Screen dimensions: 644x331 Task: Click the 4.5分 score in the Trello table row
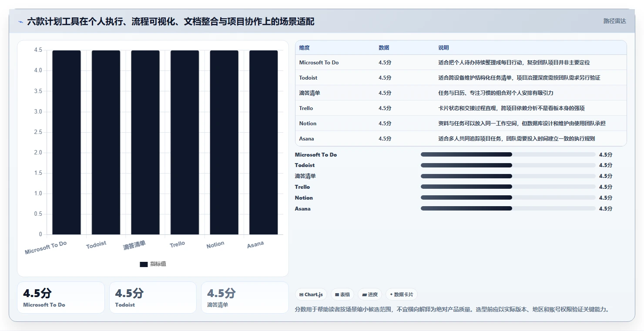pyautogui.click(x=385, y=108)
